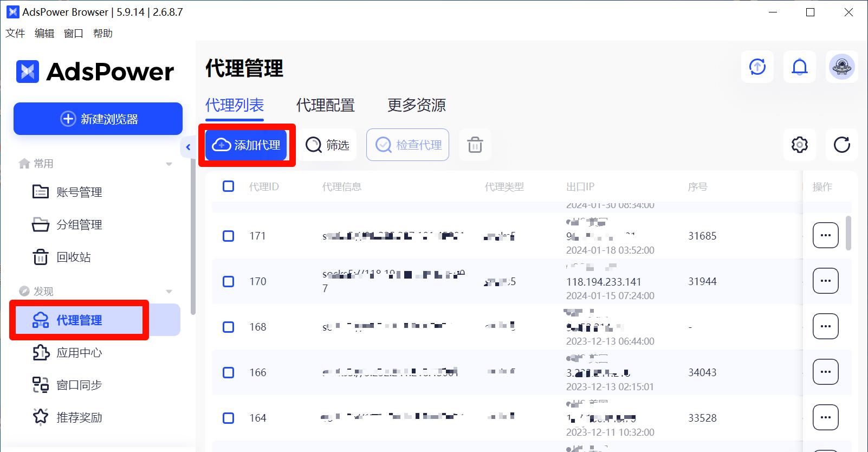Click serial number 31685
Viewport: 868px width, 452px height.
pos(702,236)
